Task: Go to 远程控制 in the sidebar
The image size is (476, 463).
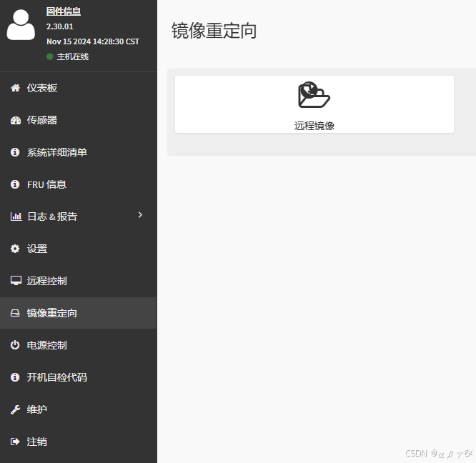Action: click(46, 281)
